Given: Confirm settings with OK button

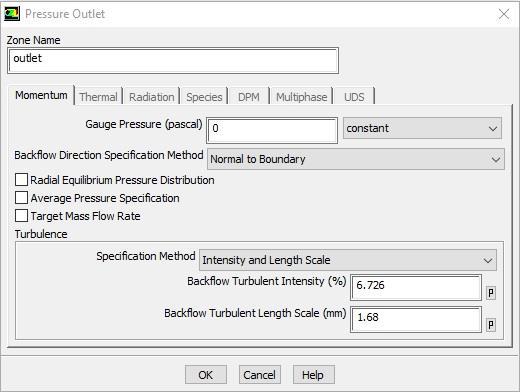Looking at the screenshot, I should pos(206,375).
